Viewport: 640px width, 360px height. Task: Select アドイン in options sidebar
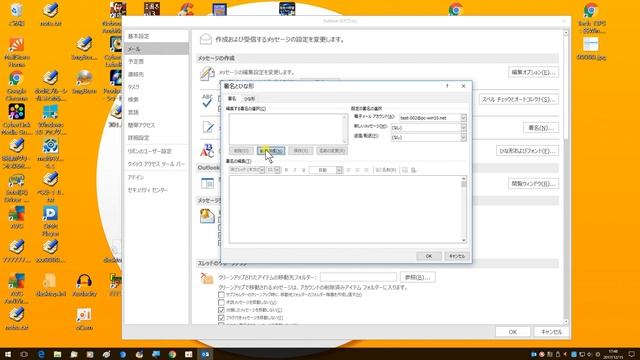pos(156,178)
